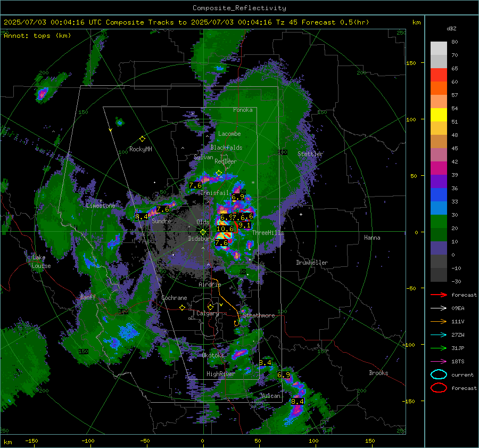This screenshot has width=479, height=448.
Task: Click the Ponoka town label
Action: click(243, 110)
